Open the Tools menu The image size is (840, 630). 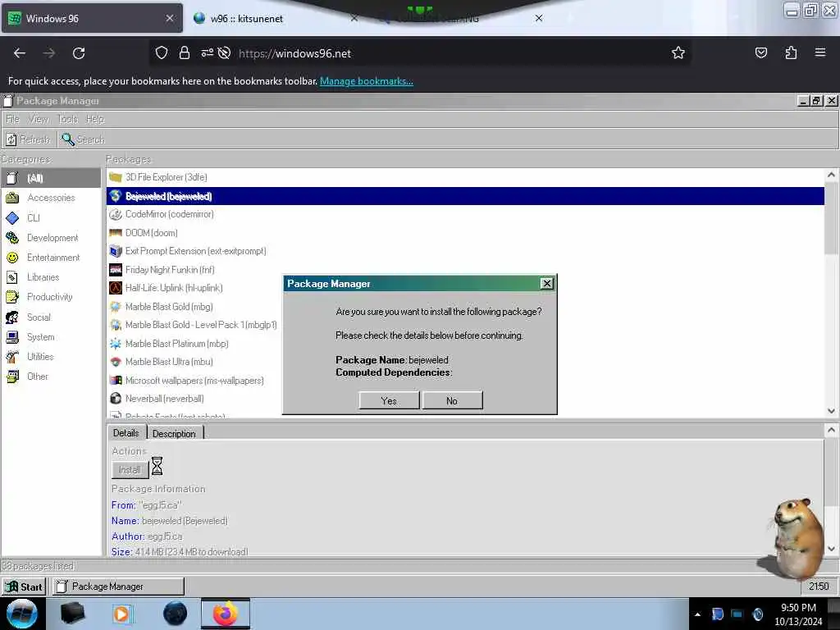pyautogui.click(x=67, y=119)
